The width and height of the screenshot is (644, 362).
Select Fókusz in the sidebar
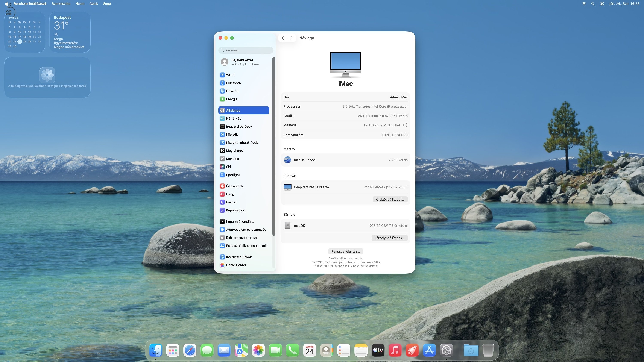pos(243,202)
